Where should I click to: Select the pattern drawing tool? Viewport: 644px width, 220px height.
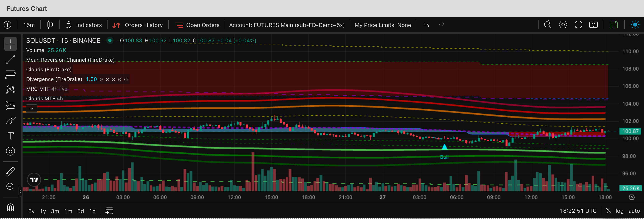(x=10, y=90)
